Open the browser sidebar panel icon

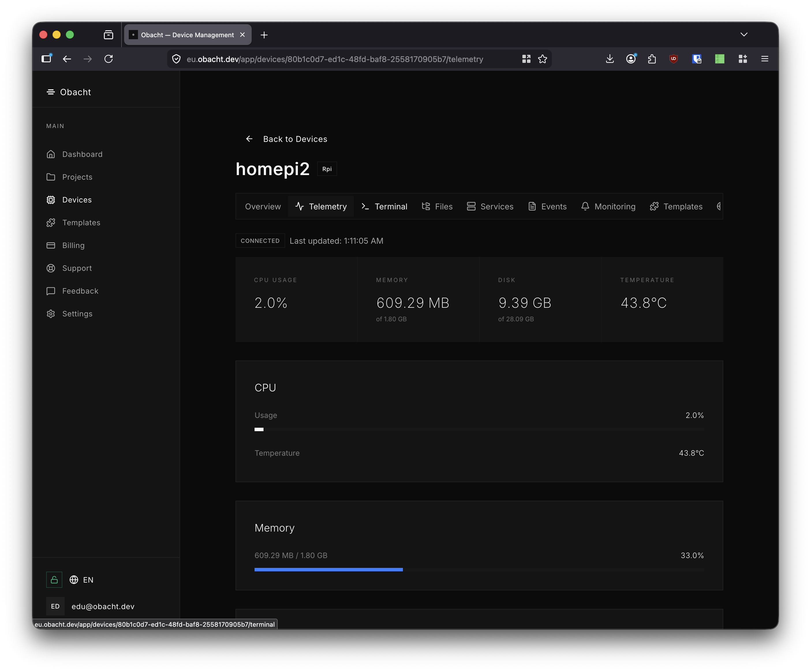(x=46, y=58)
